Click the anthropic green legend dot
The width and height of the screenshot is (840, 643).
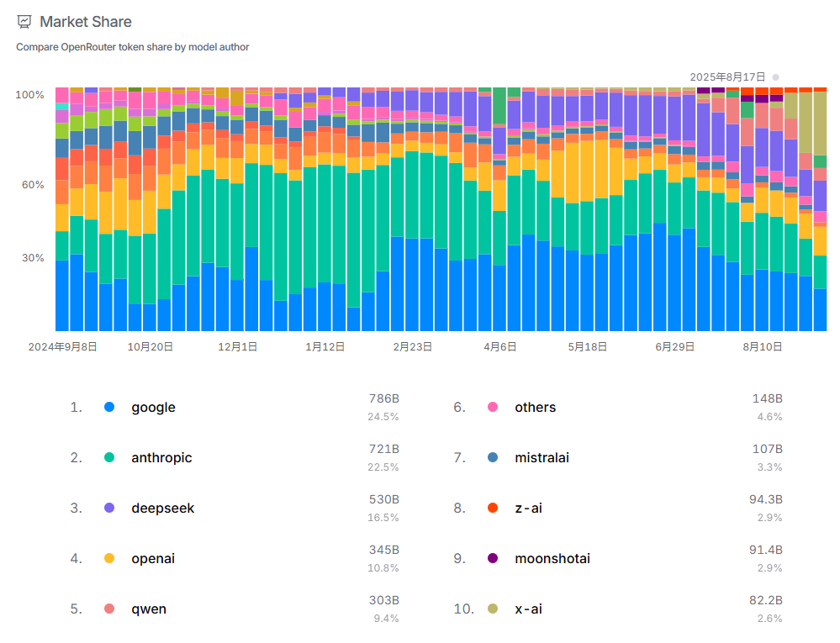(x=109, y=457)
